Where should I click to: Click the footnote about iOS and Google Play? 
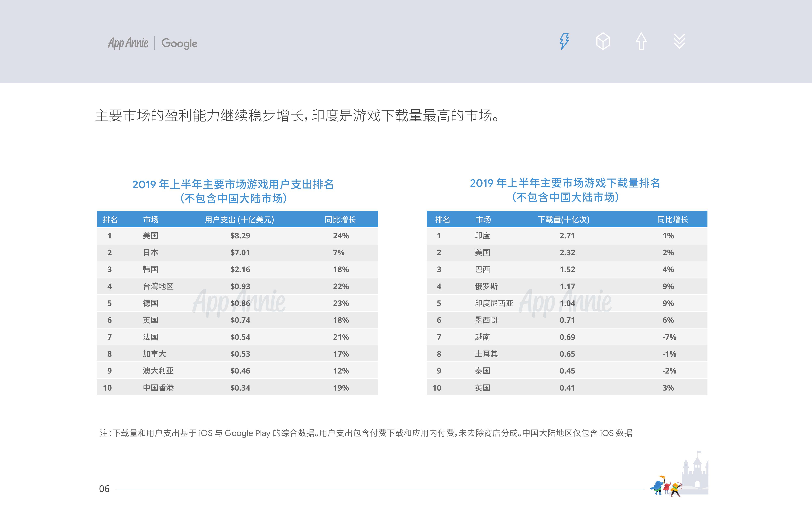(366, 433)
